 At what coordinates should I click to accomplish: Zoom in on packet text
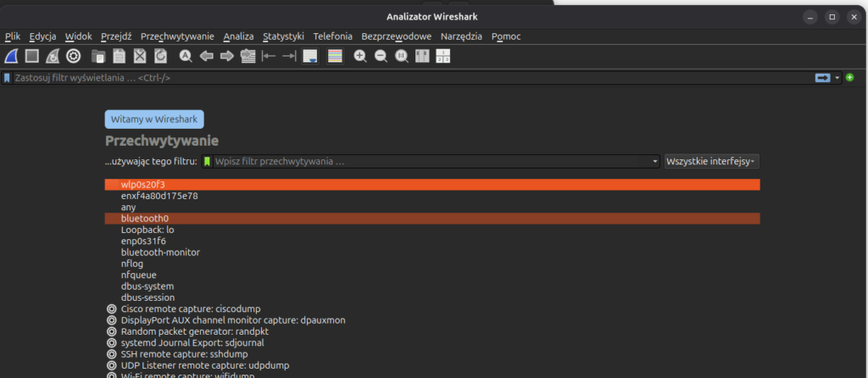(360, 57)
